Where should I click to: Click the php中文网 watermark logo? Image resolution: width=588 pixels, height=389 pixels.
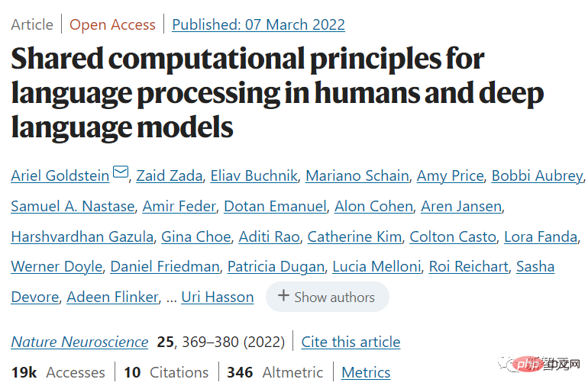(539, 364)
